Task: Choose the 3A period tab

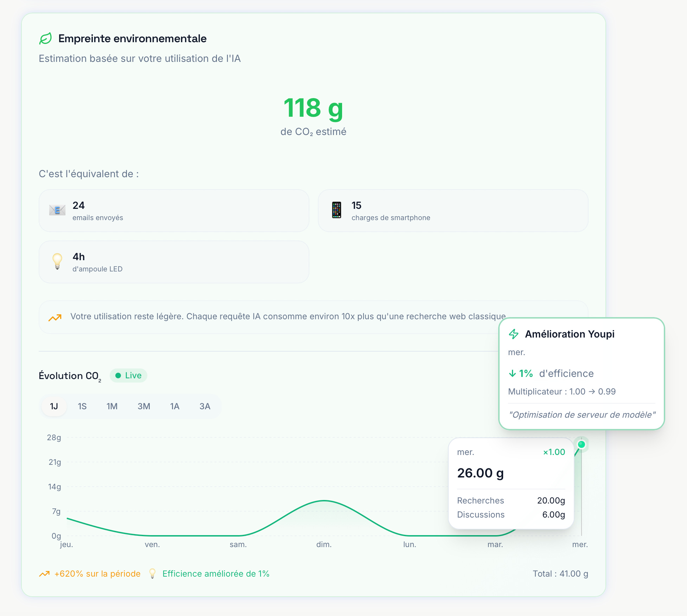Action: [x=205, y=406]
